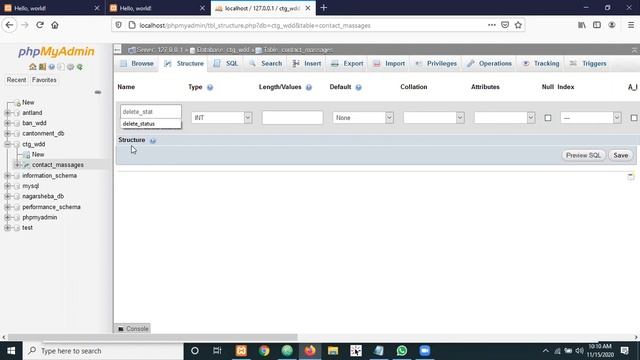Click the browser back arrow

[x=9, y=25]
